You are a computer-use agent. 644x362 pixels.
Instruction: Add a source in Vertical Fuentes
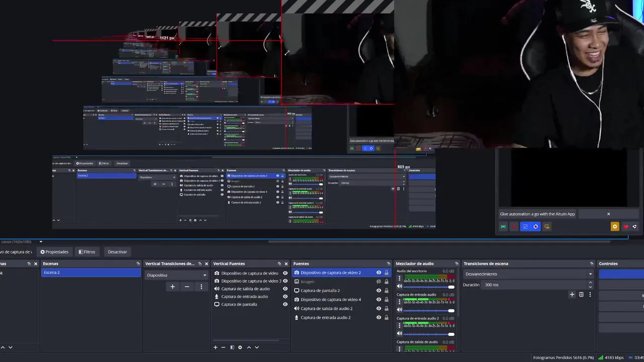[215, 347]
